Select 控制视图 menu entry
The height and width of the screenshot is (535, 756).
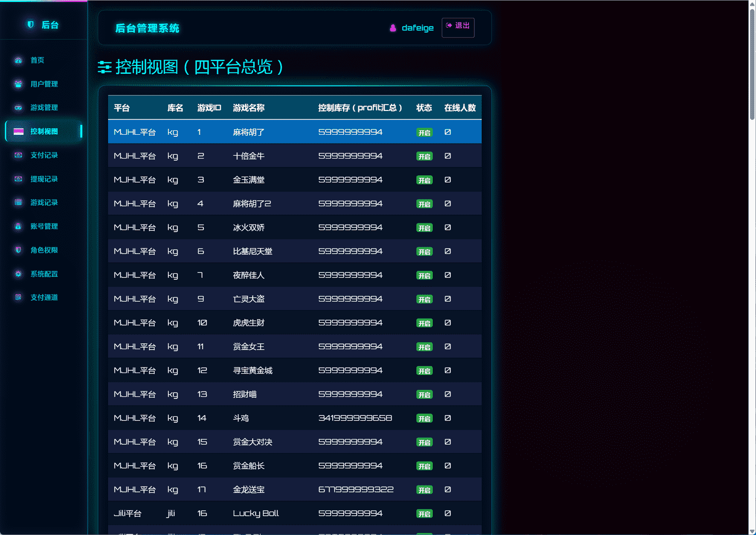[44, 131]
